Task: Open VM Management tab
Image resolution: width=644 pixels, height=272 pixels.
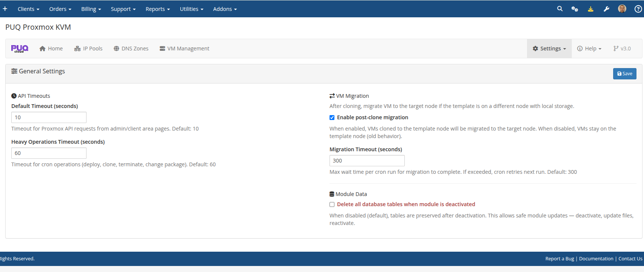Action: coord(184,49)
